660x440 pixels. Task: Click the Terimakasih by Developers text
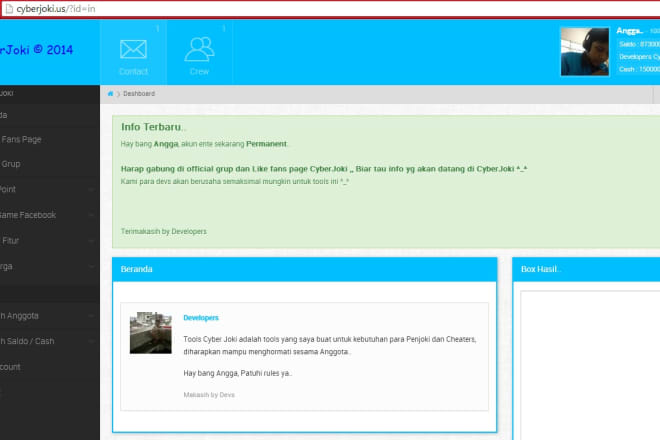164,232
